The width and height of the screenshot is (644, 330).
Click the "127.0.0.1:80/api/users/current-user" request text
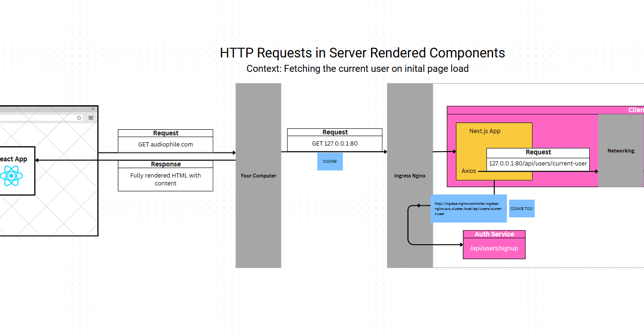(538, 164)
